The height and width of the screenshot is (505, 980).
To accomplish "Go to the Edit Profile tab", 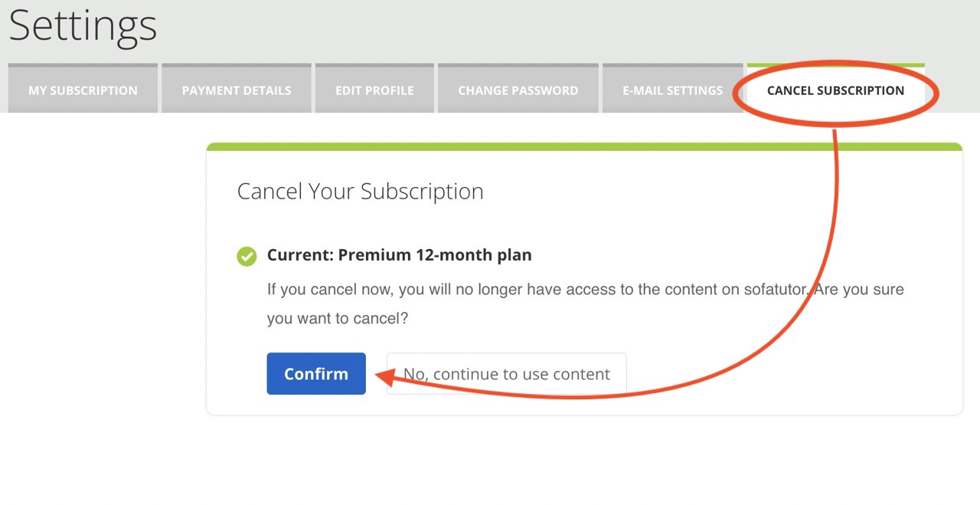I will (x=374, y=90).
